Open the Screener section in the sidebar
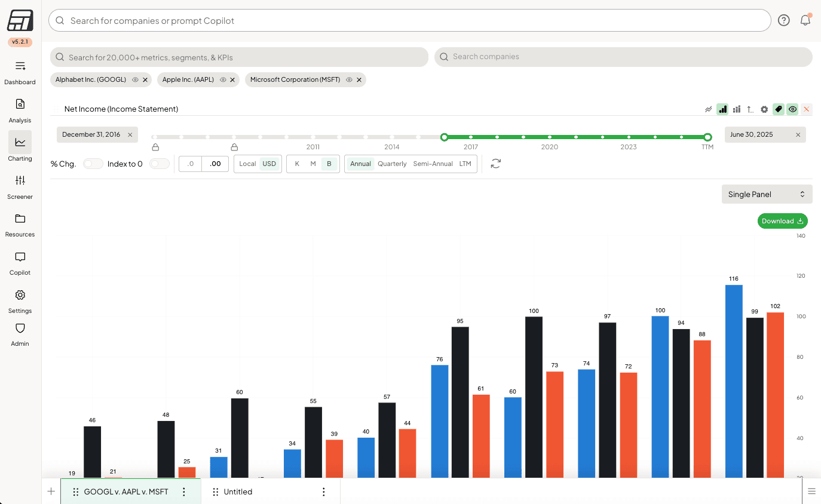The image size is (821, 504). coord(20,186)
